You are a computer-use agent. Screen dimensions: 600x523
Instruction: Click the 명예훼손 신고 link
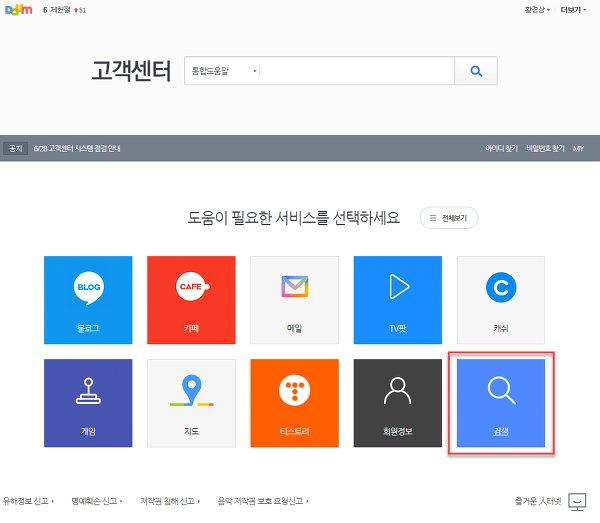tap(97, 501)
